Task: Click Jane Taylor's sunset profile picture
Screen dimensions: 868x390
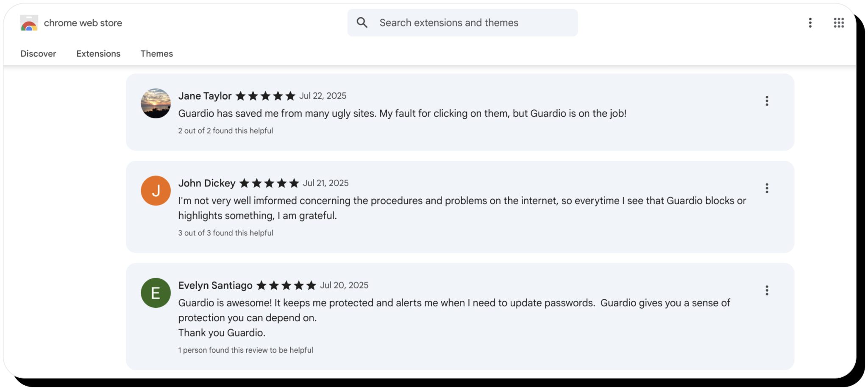Action: [156, 103]
